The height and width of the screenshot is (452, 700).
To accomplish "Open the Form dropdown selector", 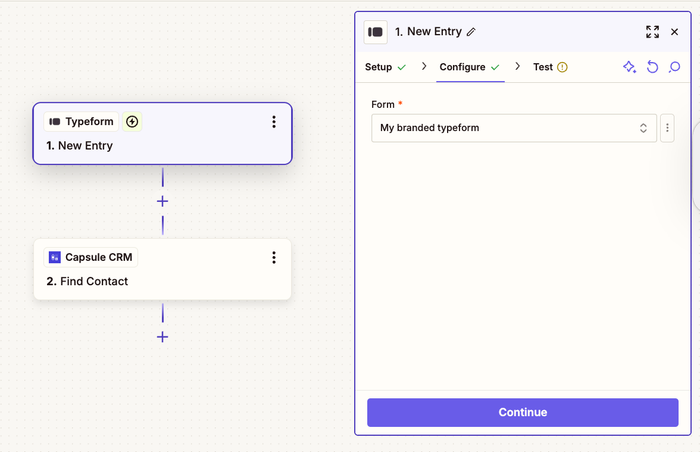I will pyautogui.click(x=514, y=128).
